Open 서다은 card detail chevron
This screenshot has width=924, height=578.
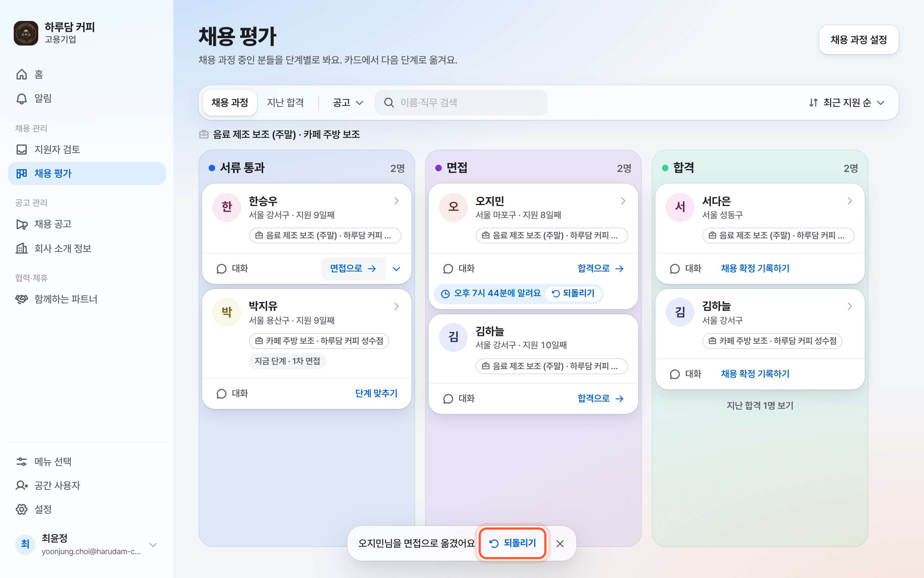[x=850, y=201]
